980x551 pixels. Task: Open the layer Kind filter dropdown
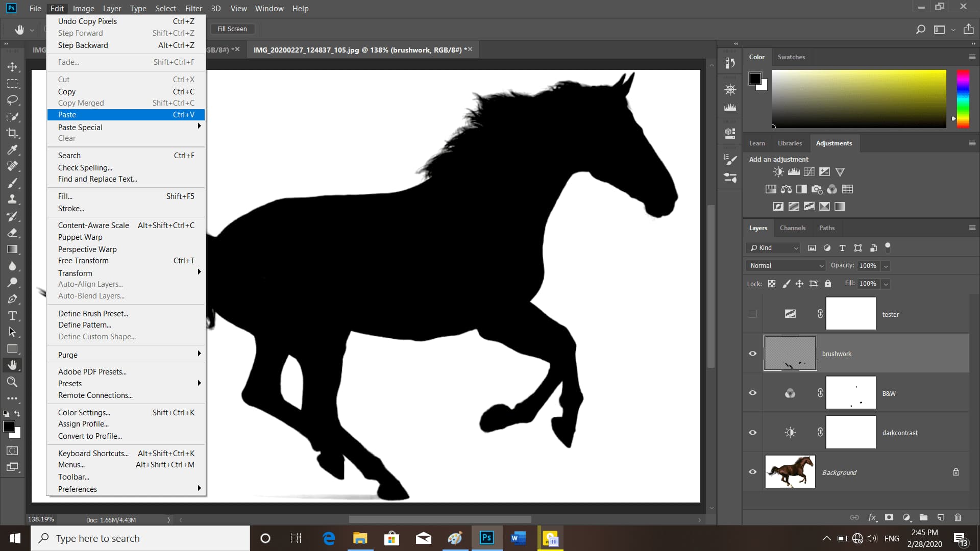pos(773,248)
